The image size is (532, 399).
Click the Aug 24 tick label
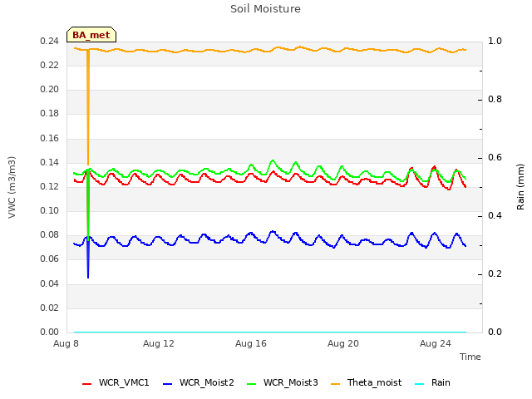click(436, 343)
